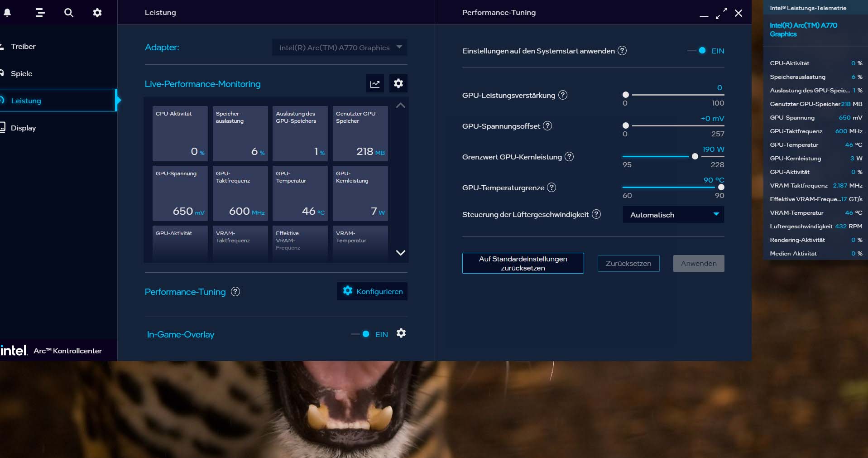The width and height of the screenshot is (868, 458).
Task: Click the Live-Performance-Monitoring heading
Action: [202, 84]
